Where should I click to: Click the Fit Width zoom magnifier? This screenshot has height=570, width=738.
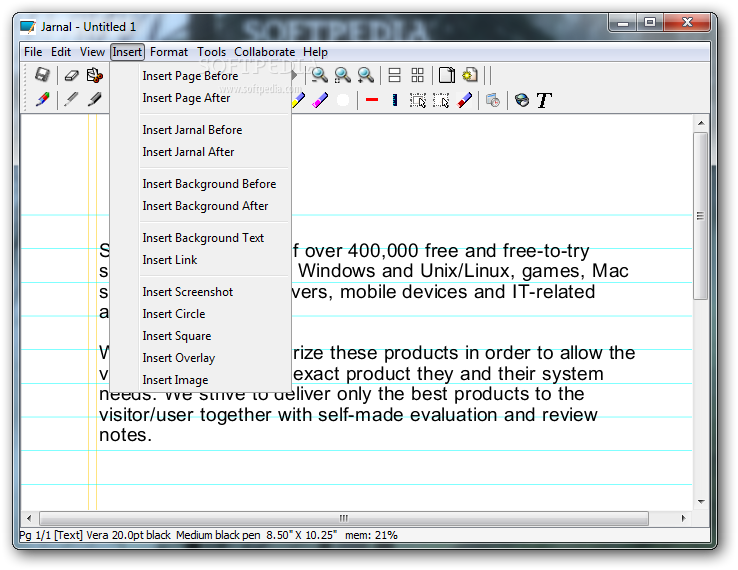point(342,75)
